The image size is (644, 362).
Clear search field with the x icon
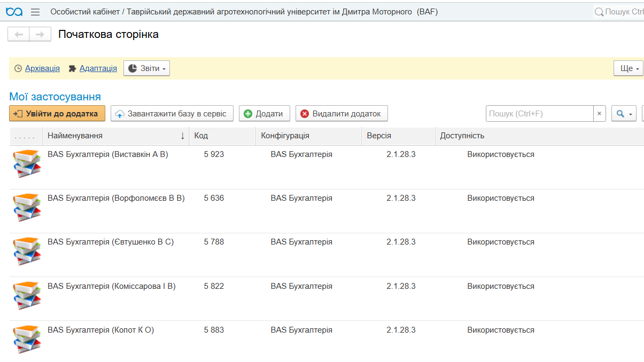point(600,114)
